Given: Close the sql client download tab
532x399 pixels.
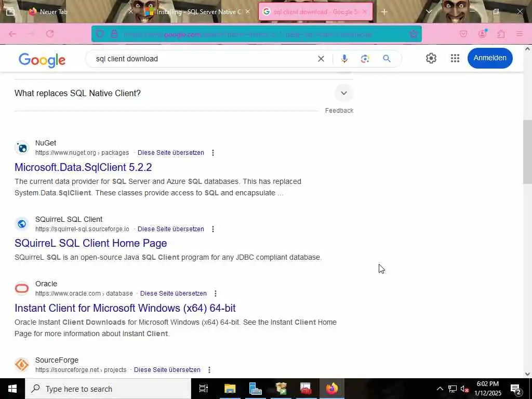Looking at the screenshot, I should (x=365, y=11).
